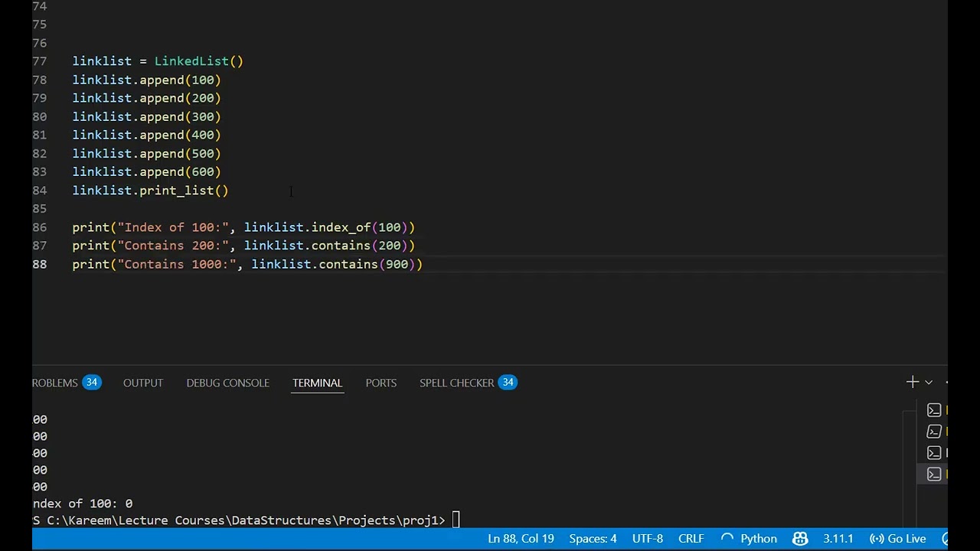This screenshot has width=980, height=551.
Task: Select the highlighted terminal entry in terminal list
Action: point(933,474)
